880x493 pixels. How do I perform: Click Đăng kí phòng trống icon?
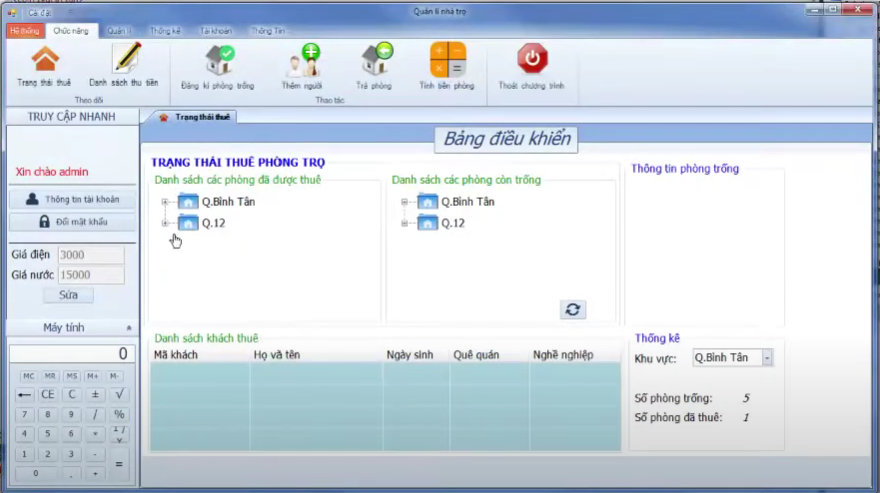tap(218, 60)
